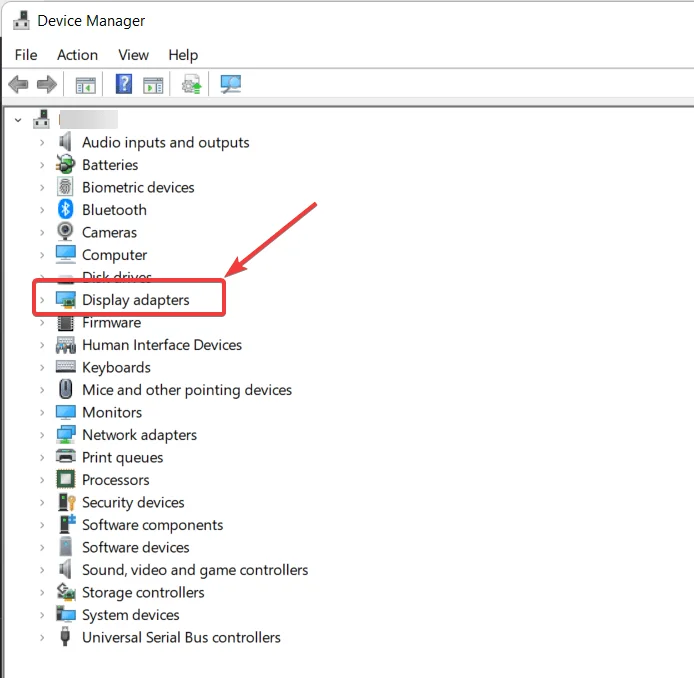694x678 pixels.
Task: Click the blue Help question-mark icon
Action: 124,84
